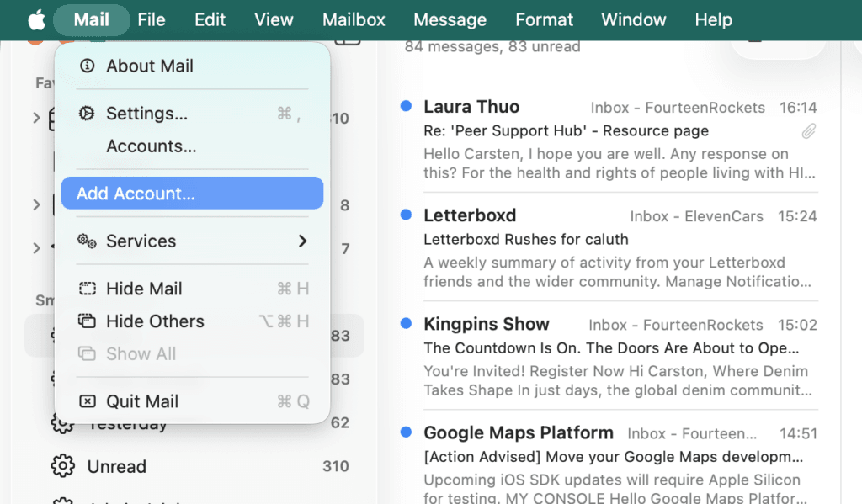Open the Edit menu
Screen dimensions: 862x504
(x=210, y=20)
